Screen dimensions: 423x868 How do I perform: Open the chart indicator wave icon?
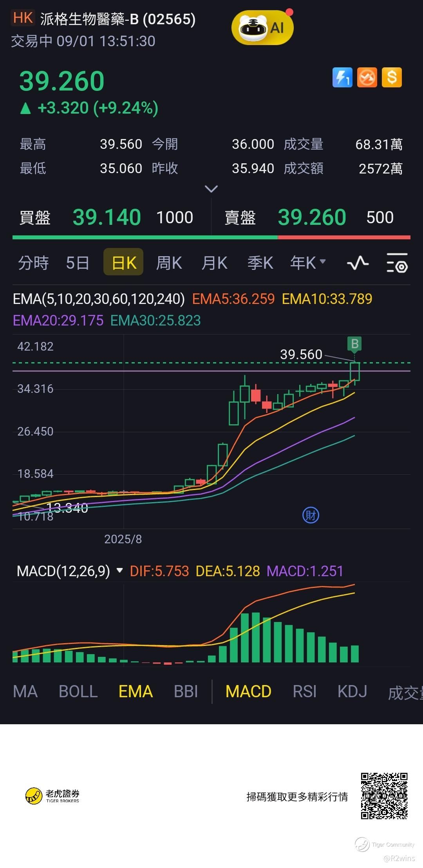tap(358, 263)
